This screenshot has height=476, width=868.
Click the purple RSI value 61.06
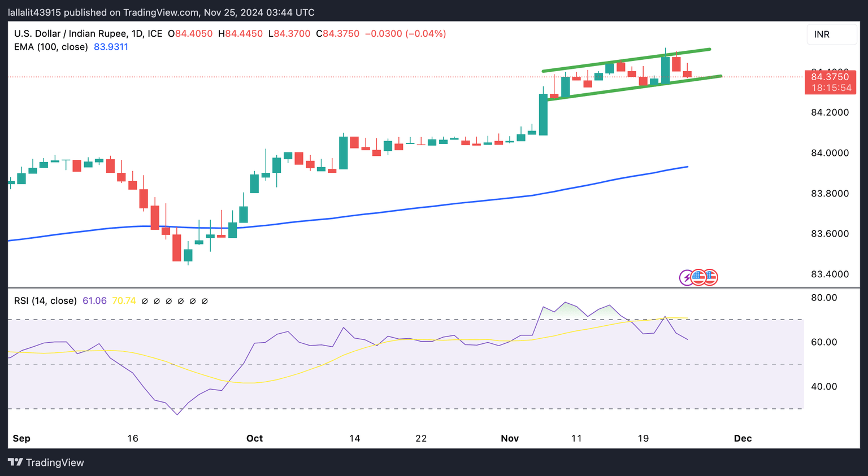[94, 301]
